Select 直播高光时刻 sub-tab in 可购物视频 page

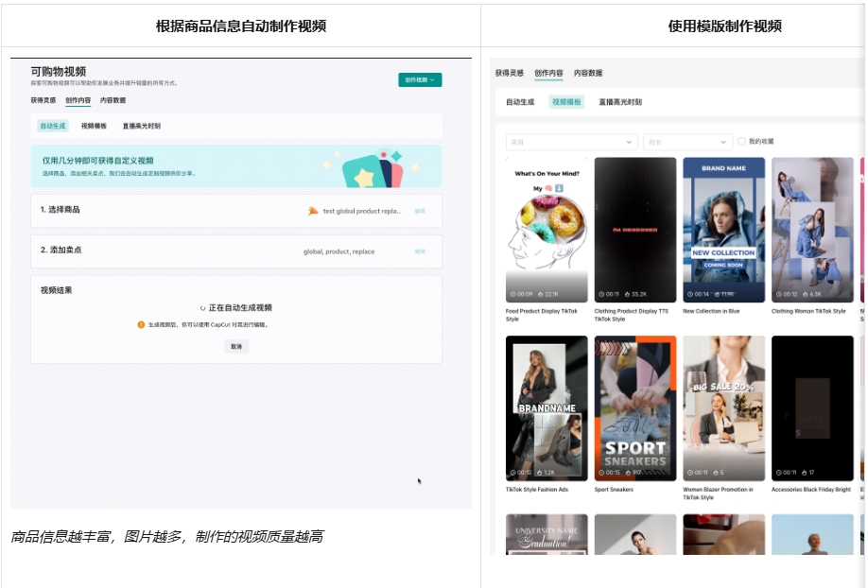(142, 126)
